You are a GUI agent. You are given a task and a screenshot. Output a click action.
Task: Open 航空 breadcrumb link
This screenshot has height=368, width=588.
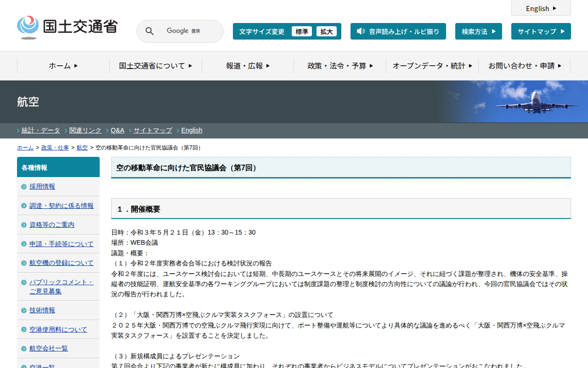coord(82,148)
